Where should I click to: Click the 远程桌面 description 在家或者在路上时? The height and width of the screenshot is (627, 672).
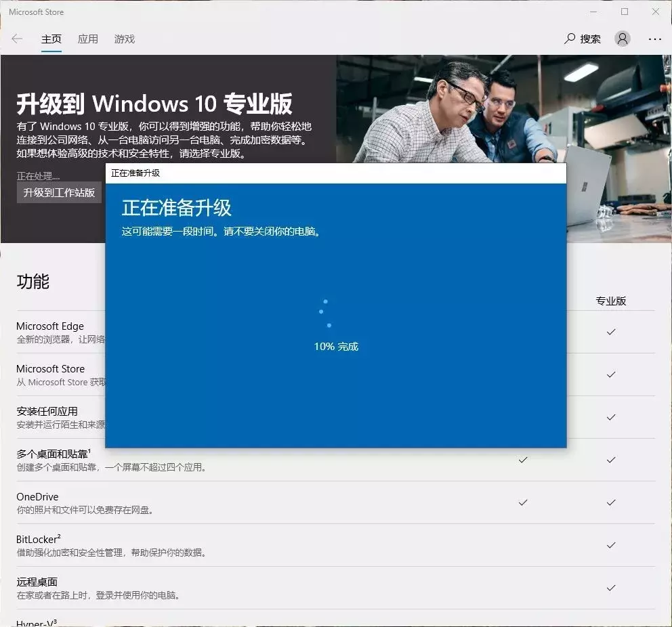98,595
